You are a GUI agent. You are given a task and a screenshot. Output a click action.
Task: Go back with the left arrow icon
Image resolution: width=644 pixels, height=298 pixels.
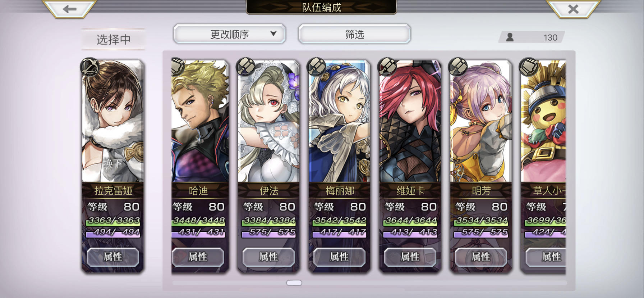tap(69, 9)
